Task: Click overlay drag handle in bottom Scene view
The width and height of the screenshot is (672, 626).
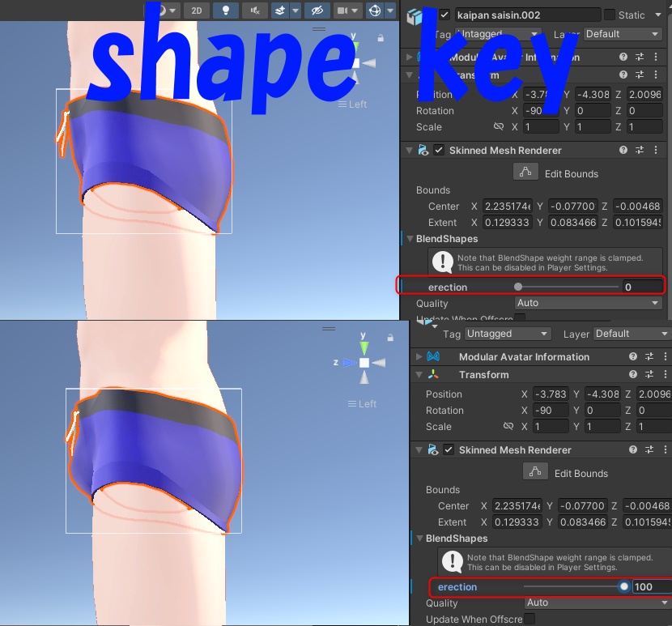Action: pos(329,329)
